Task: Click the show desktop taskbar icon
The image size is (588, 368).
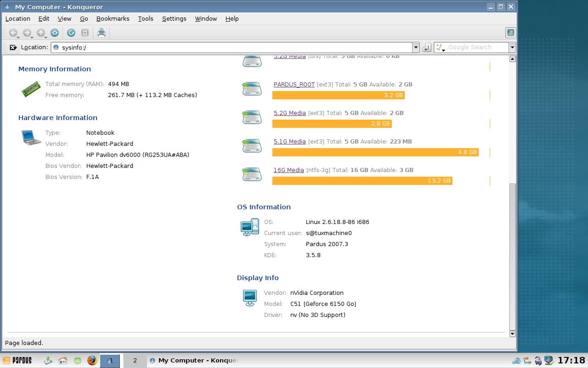Action: point(48,361)
